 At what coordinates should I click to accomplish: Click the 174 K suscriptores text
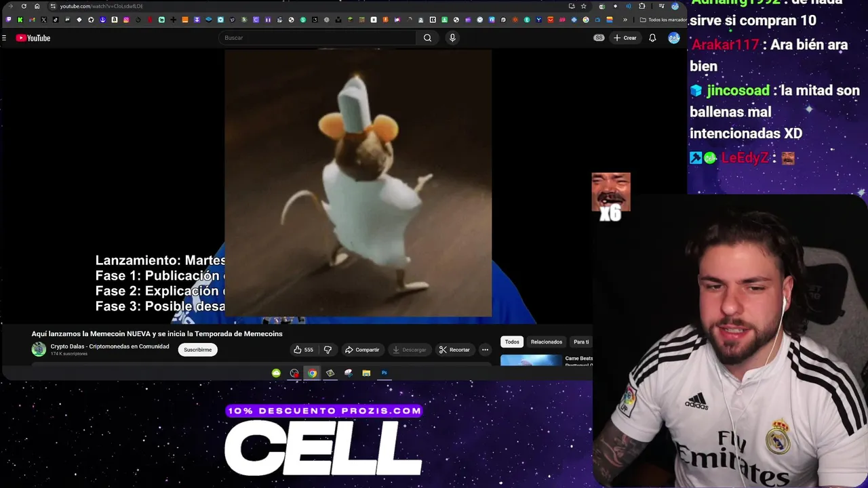click(69, 354)
